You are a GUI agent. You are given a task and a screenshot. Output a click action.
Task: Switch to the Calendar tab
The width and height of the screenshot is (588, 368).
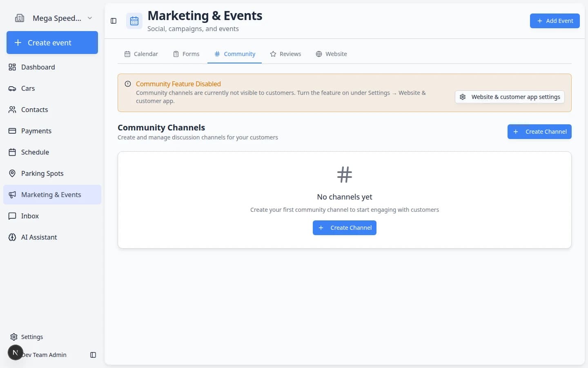pos(141,54)
